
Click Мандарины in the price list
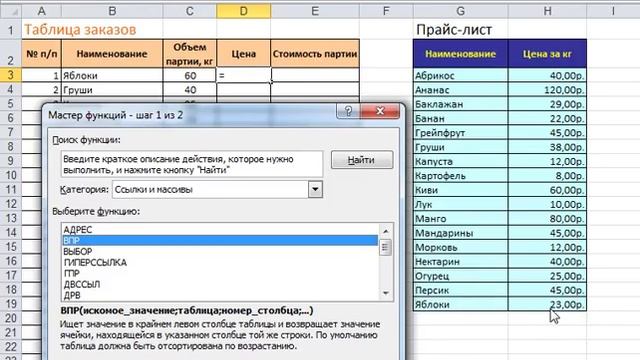pyautogui.click(x=460, y=233)
